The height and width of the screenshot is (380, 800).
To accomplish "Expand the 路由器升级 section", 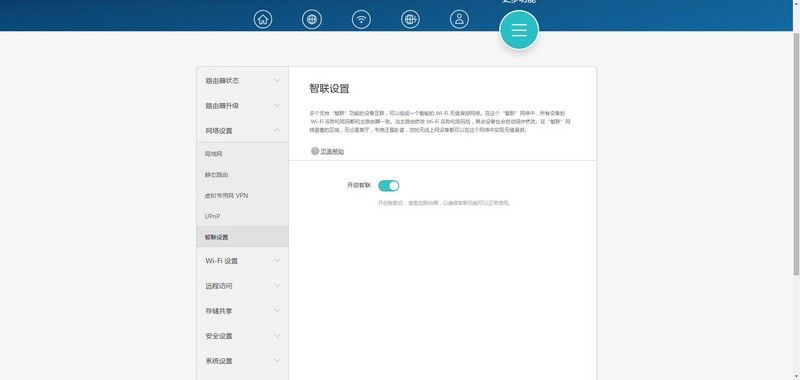I will (x=242, y=106).
